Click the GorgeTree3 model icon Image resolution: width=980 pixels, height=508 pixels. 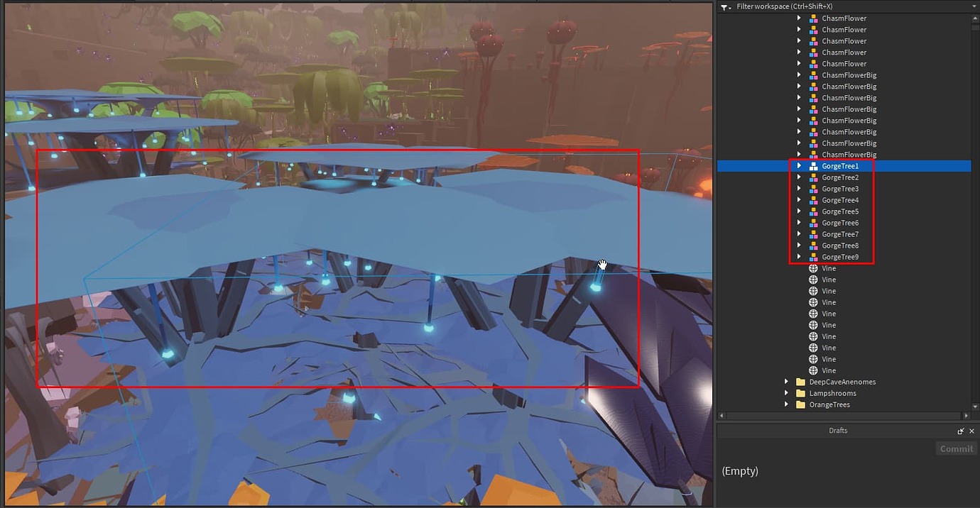pos(813,189)
